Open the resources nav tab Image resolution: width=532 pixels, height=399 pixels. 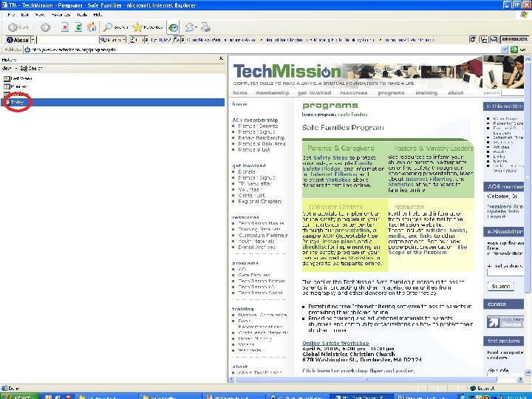coord(353,93)
